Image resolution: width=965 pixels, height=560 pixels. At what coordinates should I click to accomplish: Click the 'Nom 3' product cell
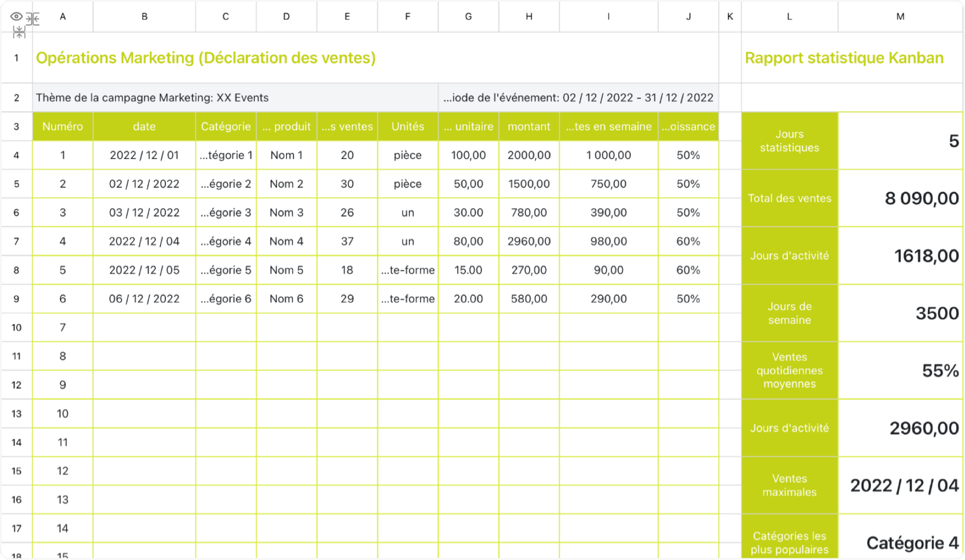pos(286,212)
